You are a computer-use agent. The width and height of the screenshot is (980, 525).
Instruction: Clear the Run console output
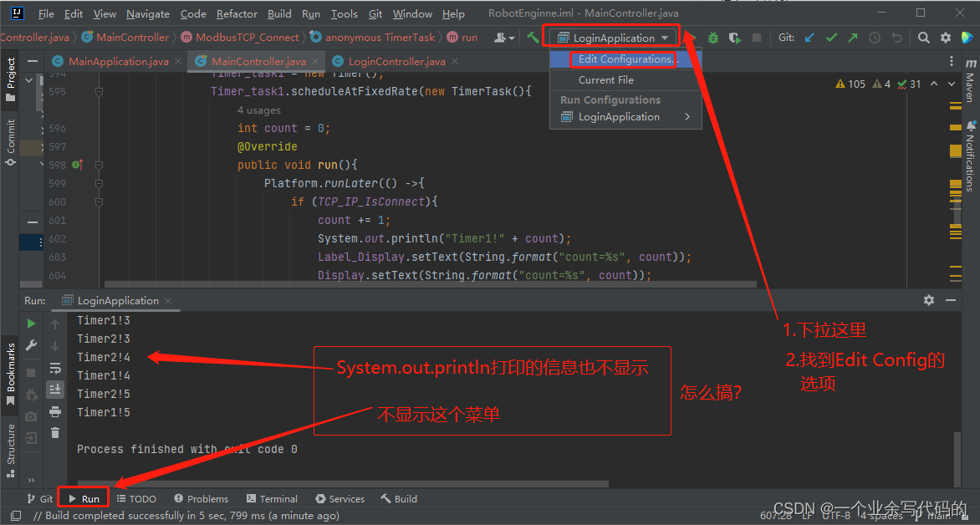click(x=54, y=433)
